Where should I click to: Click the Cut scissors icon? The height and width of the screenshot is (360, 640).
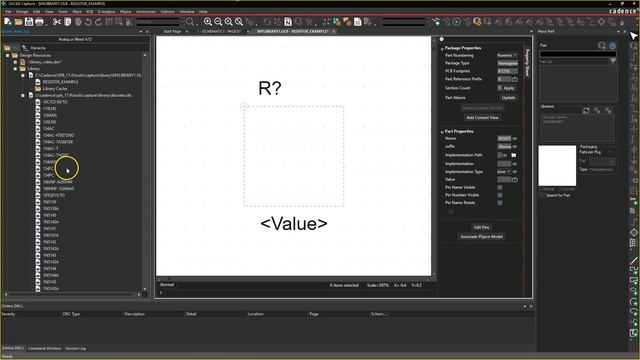57,22
